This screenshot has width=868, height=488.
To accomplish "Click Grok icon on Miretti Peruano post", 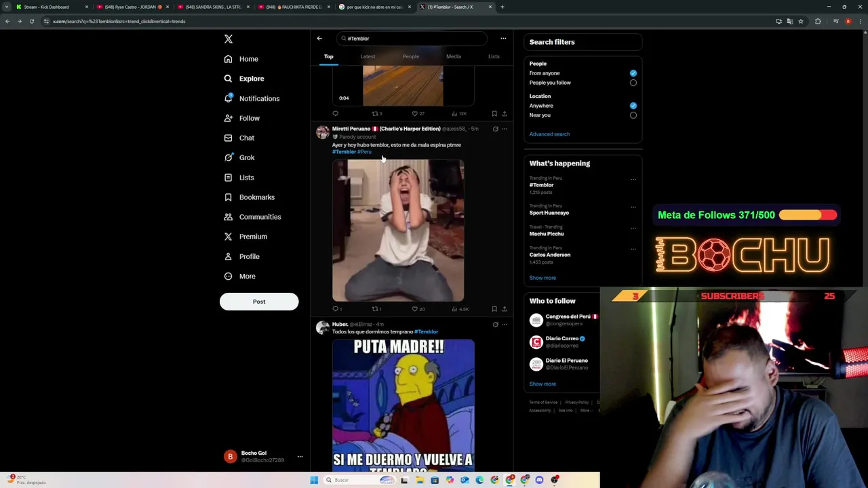I will [495, 129].
